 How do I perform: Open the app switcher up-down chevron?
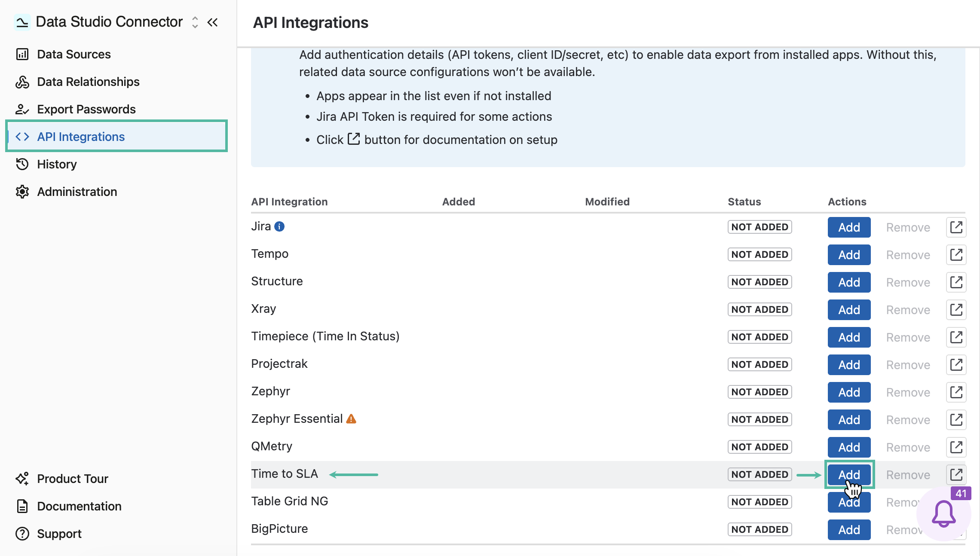pyautogui.click(x=195, y=22)
